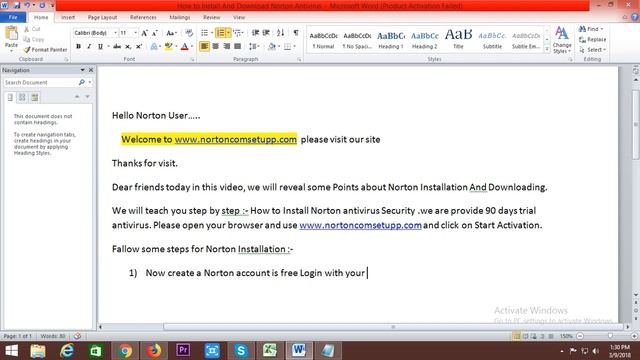The width and height of the screenshot is (640, 360).
Task: Switch to the Insert tab
Action: pos(68,17)
